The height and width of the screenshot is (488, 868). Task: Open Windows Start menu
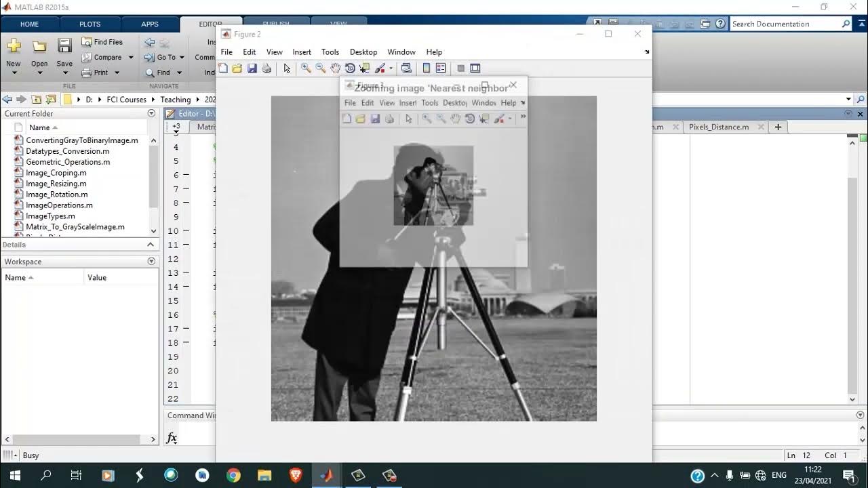15,475
